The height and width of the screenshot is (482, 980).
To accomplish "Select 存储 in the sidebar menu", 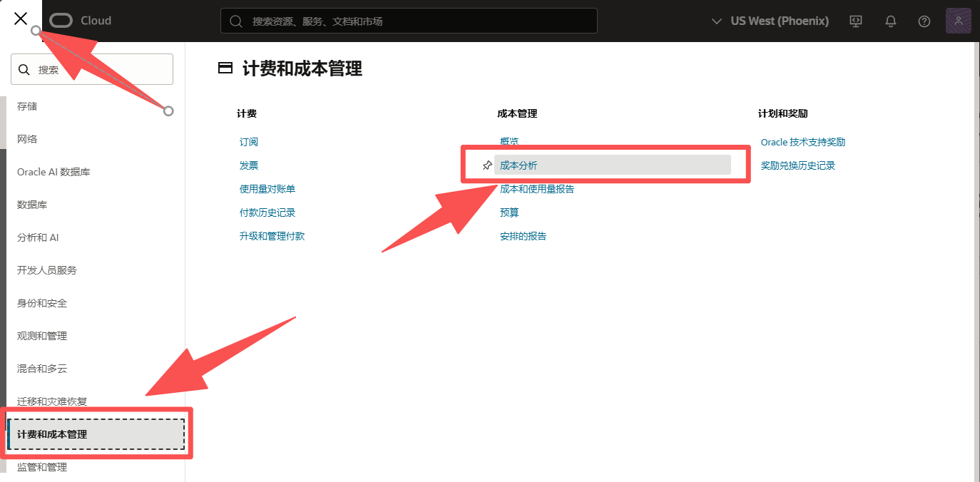I will [x=27, y=106].
